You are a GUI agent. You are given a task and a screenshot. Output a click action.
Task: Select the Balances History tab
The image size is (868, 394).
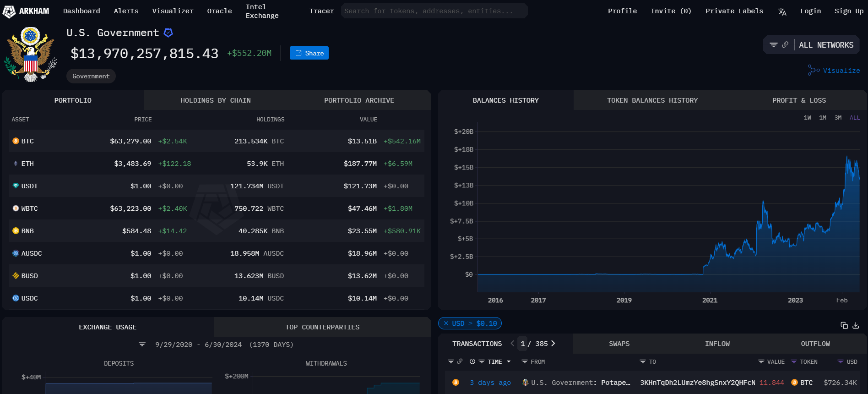506,100
